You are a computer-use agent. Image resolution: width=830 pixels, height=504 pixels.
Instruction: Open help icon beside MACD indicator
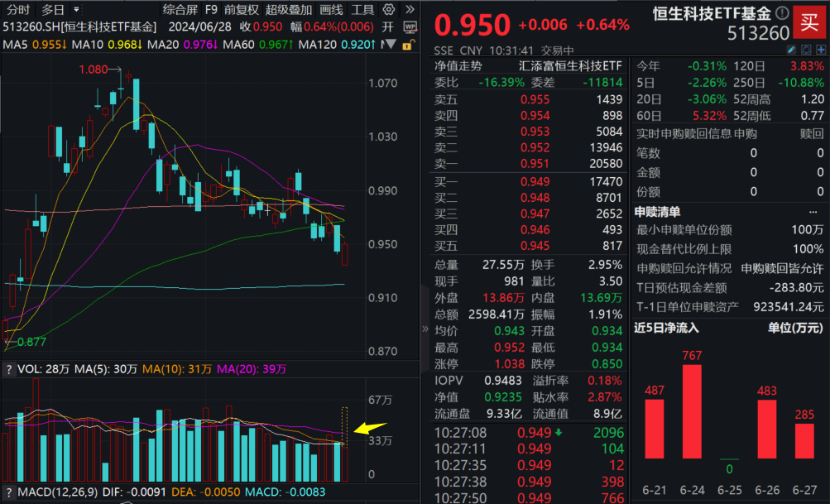8,492
